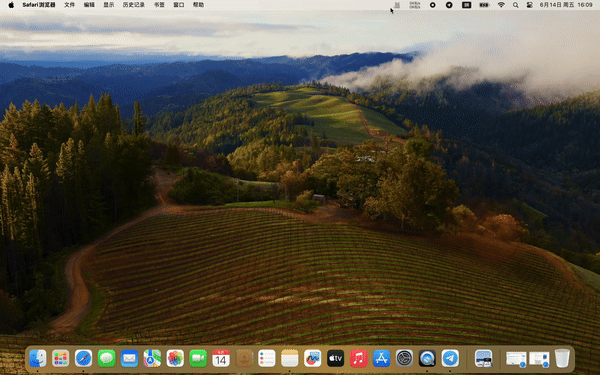The height and width of the screenshot is (375, 600).
Task: Open the 编辑 menu
Action: tap(89, 5)
